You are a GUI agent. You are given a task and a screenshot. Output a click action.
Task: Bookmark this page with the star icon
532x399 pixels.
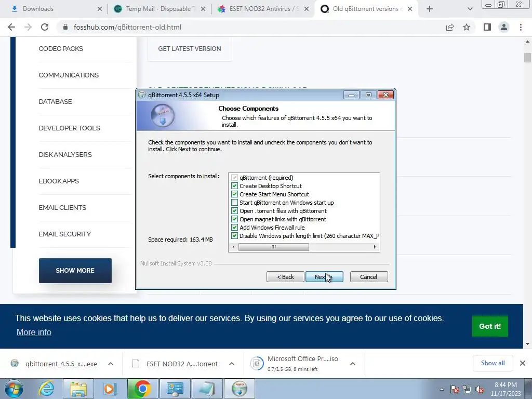tap(467, 27)
